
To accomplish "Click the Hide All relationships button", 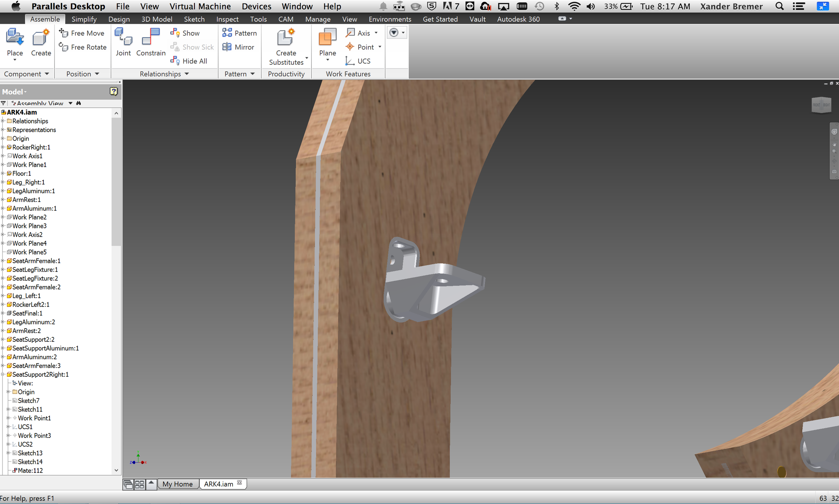I will coord(189,61).
